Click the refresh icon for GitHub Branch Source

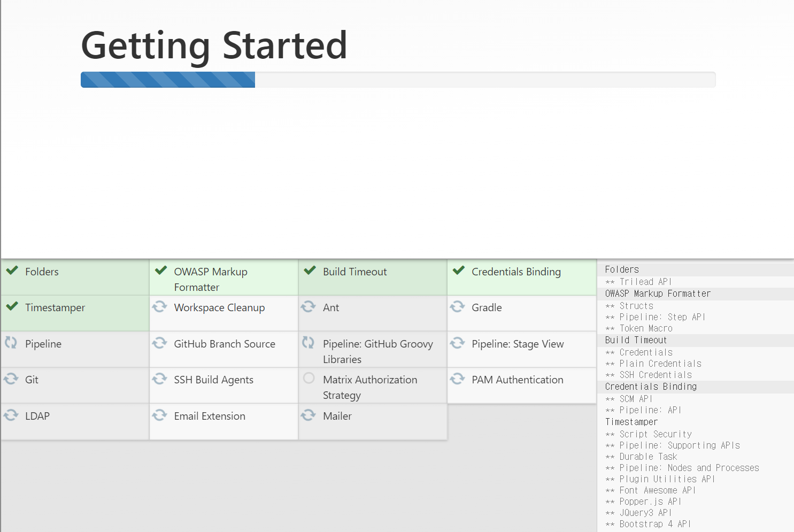pos(159,343)
